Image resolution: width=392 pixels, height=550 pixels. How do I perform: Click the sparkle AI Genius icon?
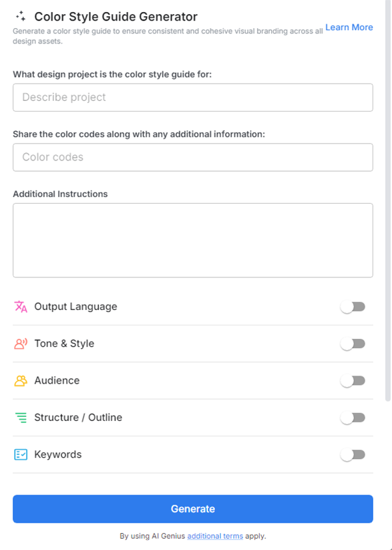pos(19,15)
